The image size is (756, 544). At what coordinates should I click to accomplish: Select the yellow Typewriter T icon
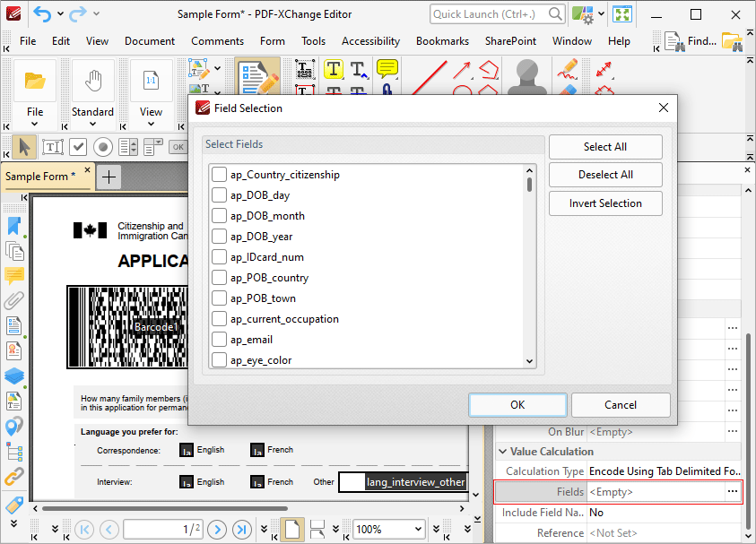click(x=334, y=69)
